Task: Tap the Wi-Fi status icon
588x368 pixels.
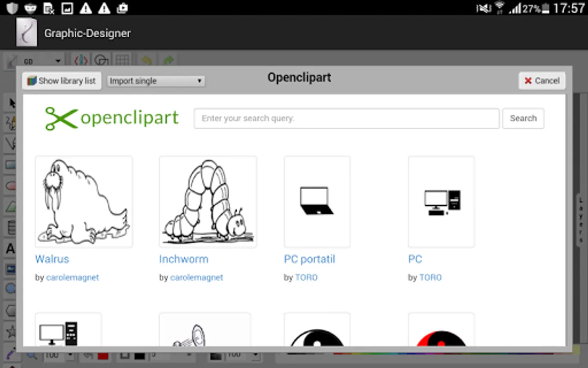Action: tap(499, 8)
